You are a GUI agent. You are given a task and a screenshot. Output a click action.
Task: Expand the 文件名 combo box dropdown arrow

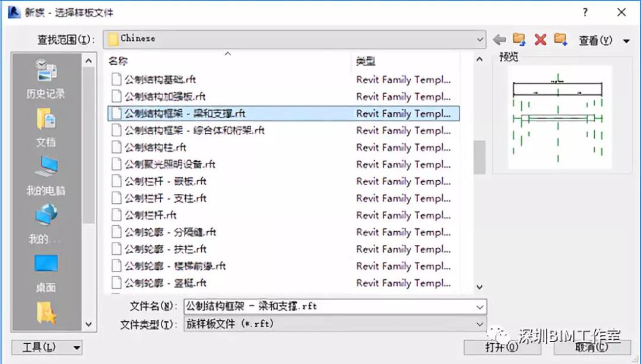click(x=480, y=306)
